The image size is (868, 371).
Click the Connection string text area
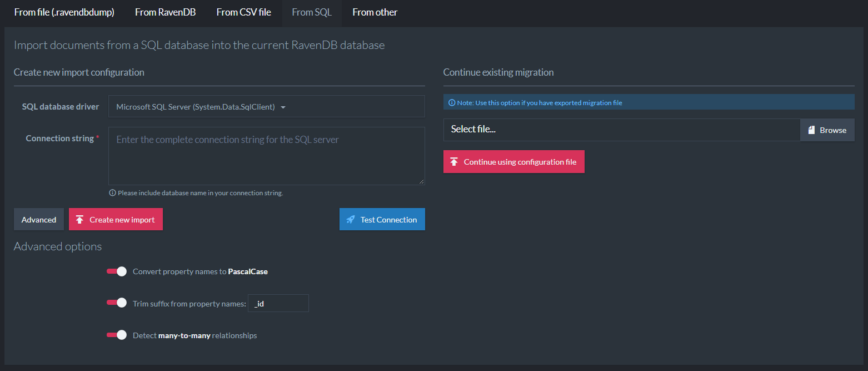(x=267, y=156)
